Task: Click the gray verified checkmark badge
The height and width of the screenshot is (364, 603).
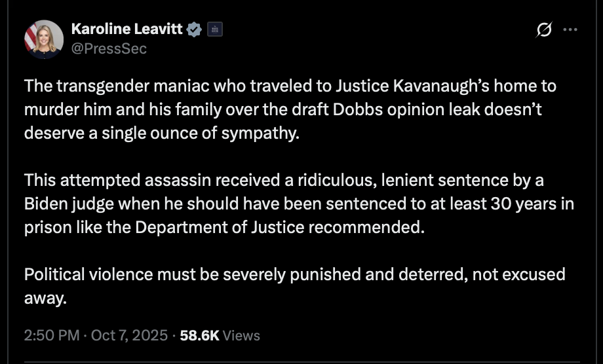Action: point(195,29)
